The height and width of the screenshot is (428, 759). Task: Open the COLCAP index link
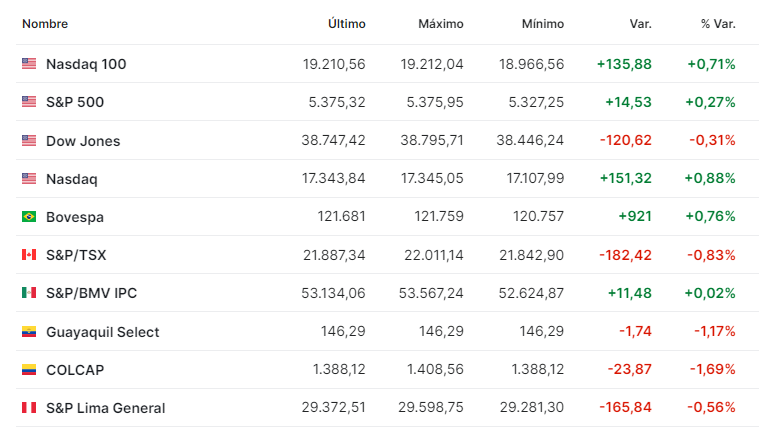point(75,370)
